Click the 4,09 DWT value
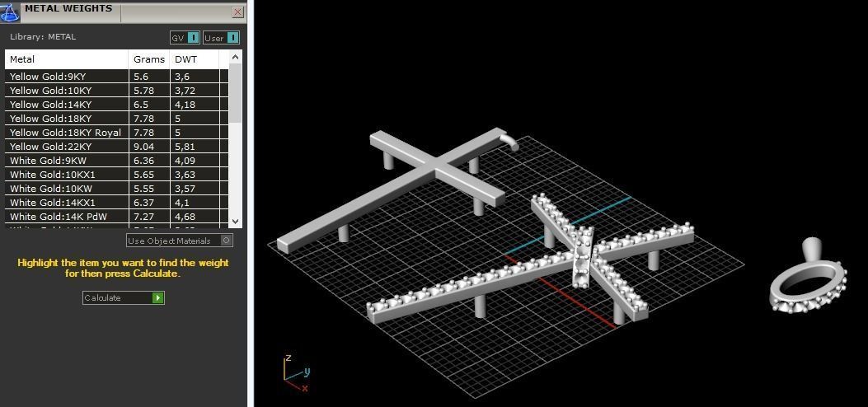868x407 pixels. pos(185,161)
